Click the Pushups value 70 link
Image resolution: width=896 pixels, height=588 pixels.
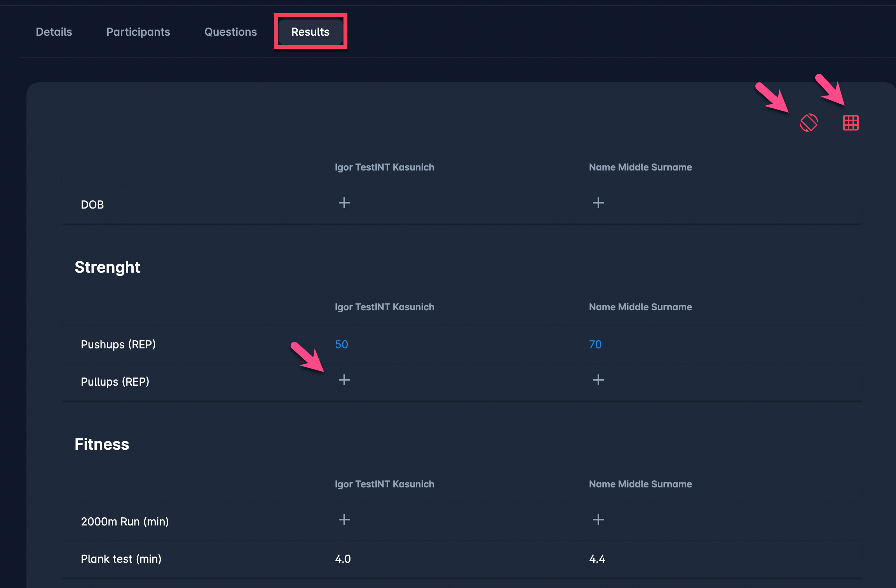coord(595,344)
